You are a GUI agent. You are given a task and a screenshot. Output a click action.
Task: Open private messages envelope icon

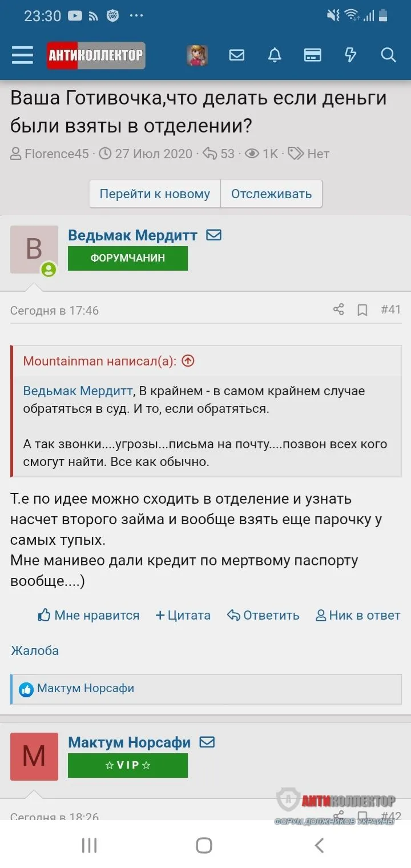(236, 55)
